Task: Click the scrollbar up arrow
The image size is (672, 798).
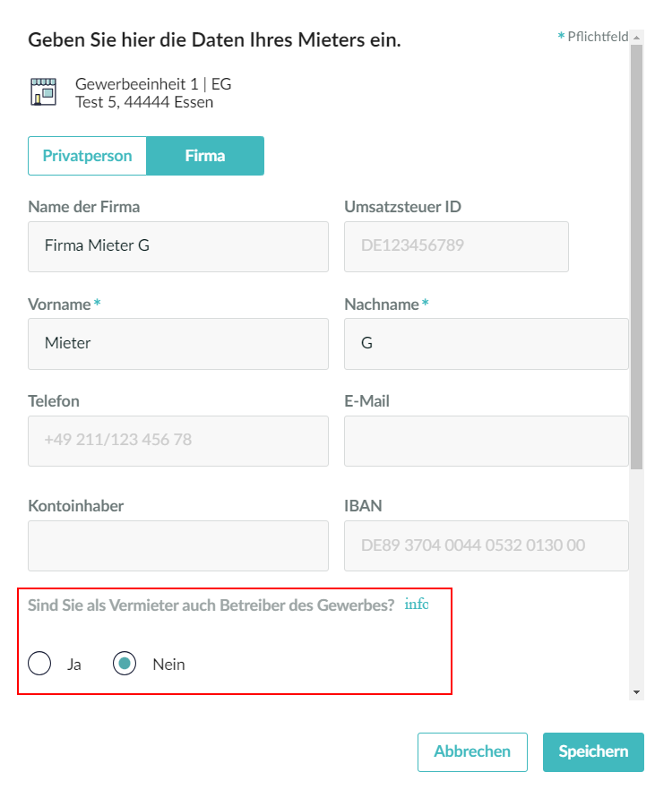Action: tap(636, 38)
